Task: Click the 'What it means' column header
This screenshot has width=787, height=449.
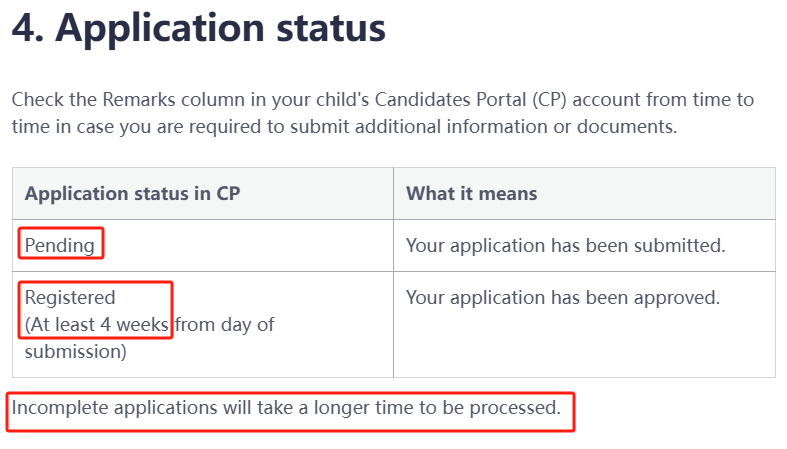Action: pos(471,194)
